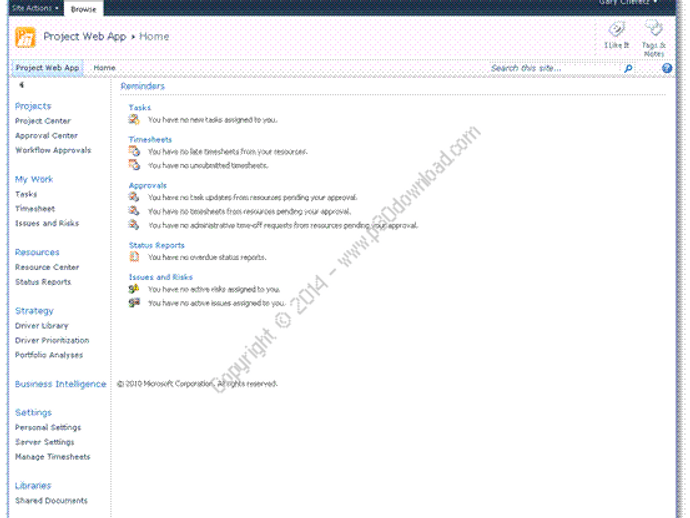Open Status Reports in the sidebar
690x518 pixels.
click(x=43, y=282)
